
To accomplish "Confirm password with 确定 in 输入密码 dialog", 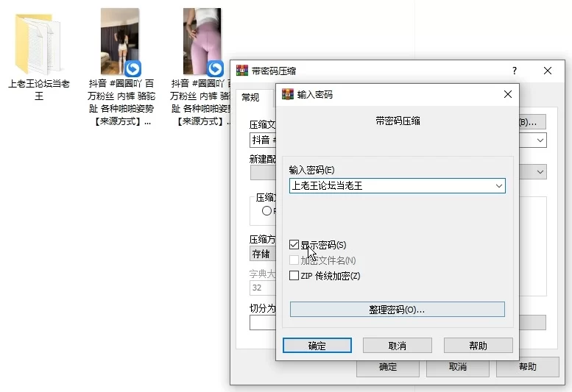I will [x=317, y=346].
